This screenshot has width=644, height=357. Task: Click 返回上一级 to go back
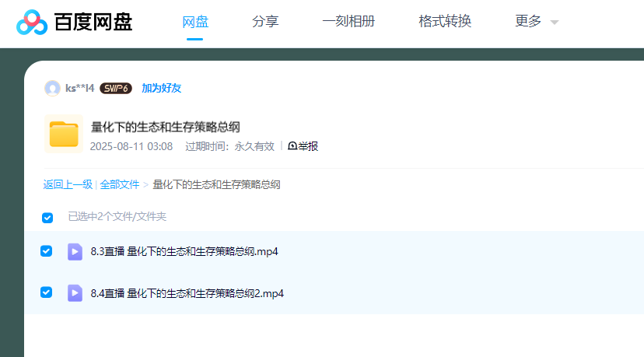(x=68, y=184)
